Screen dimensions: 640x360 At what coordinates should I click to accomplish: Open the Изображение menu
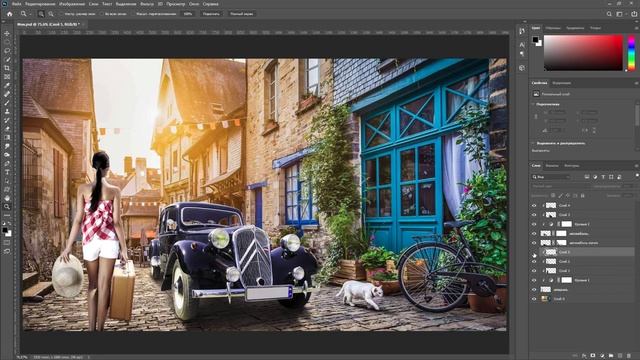[x=72, y=4]
